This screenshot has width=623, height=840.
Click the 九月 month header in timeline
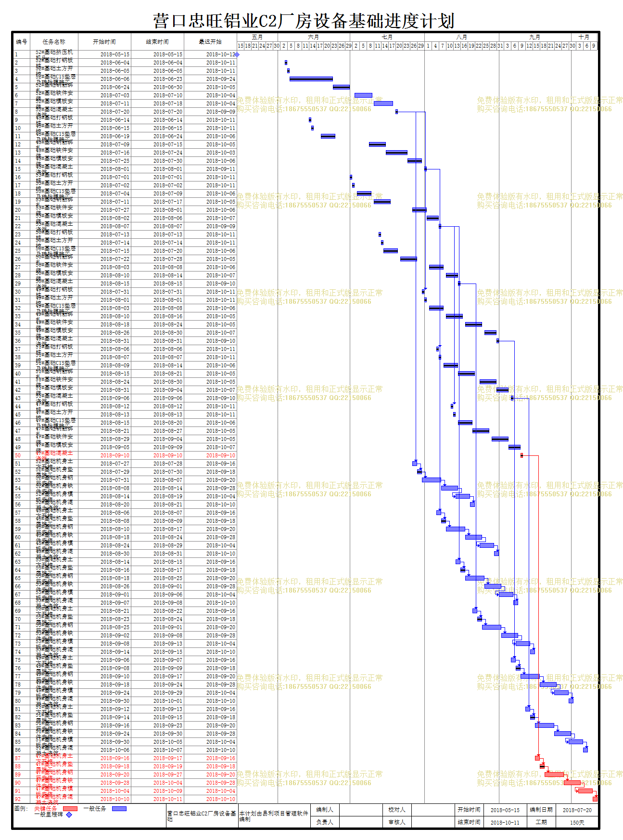click(535, 37)
